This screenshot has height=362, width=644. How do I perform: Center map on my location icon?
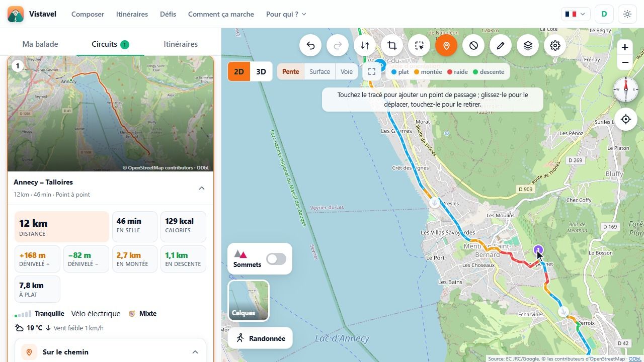click(626, 119)
